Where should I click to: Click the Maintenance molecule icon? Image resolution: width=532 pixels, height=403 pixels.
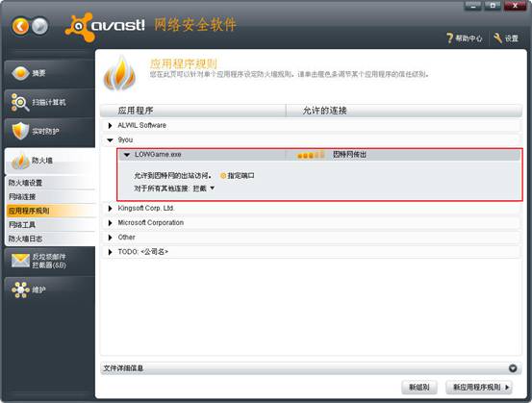pos(20,290)
